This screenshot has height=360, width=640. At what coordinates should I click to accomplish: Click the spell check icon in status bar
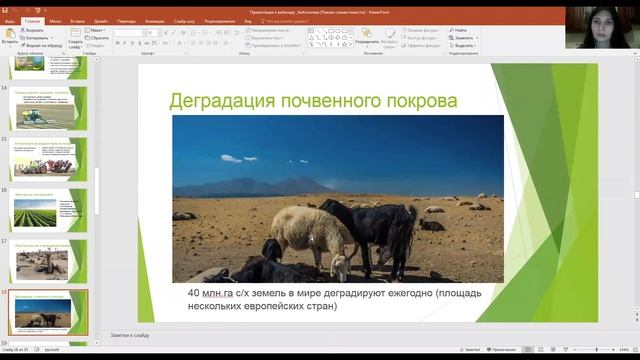click(x=37, y=350)
